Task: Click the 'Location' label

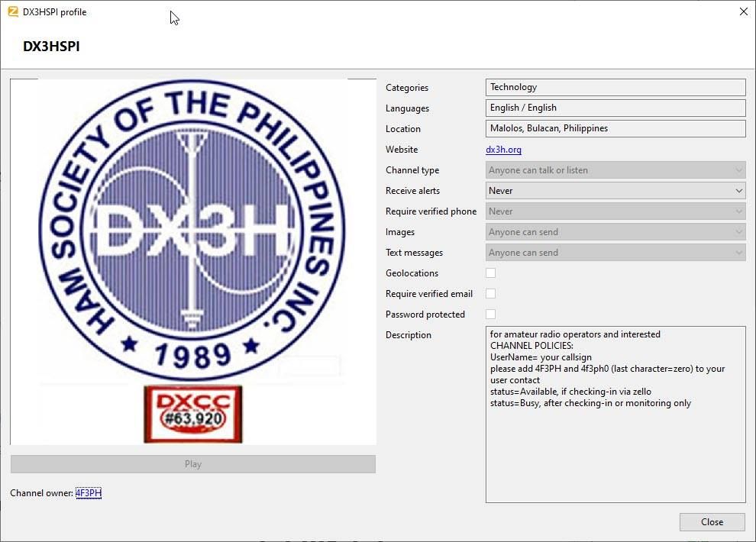Action: [403, 129]
